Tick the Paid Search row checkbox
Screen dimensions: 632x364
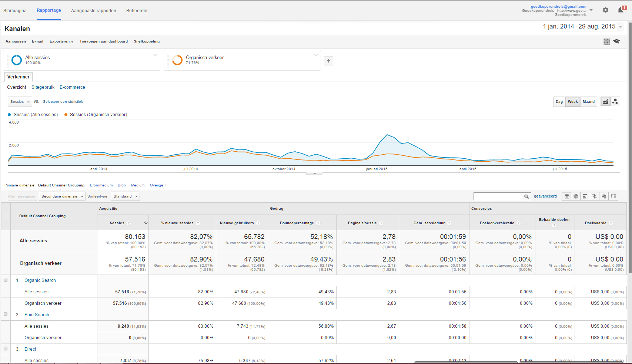click(6, 314)
